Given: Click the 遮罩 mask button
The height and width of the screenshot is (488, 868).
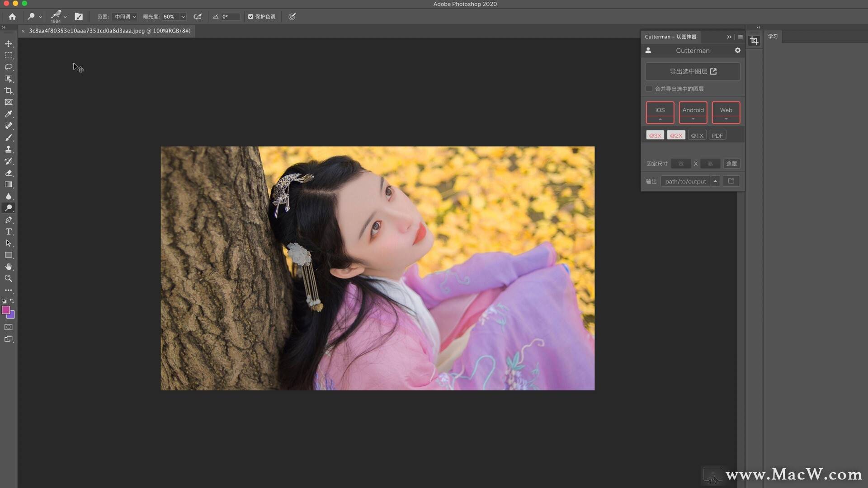Looking at the screenshot, I should tap(731, 164).
